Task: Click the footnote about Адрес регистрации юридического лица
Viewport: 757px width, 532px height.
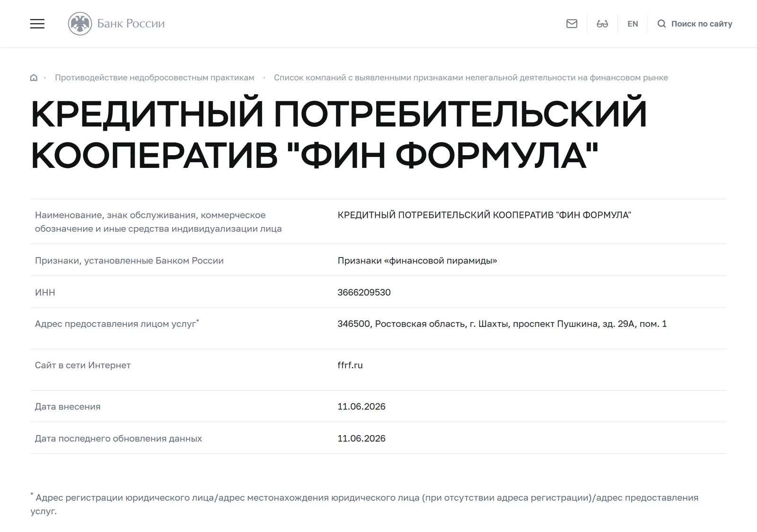Action: [364, 504]
